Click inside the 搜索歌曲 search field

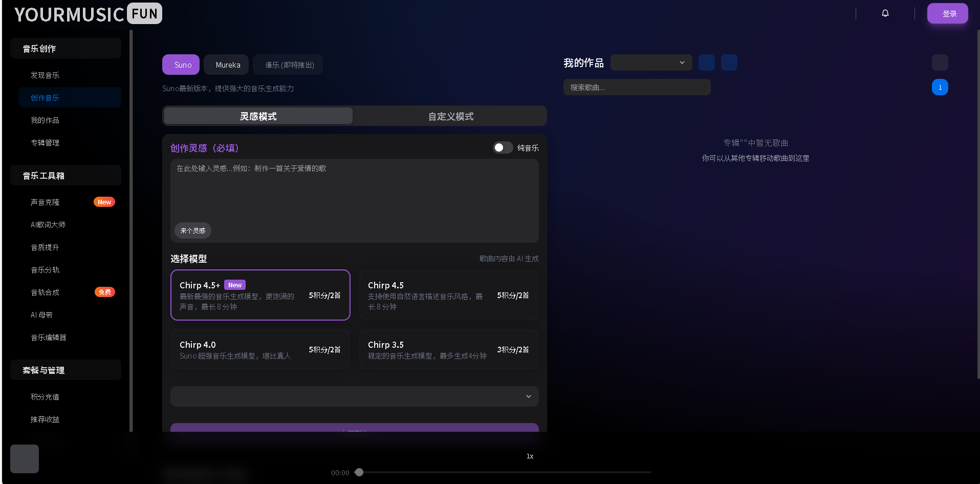636,87
